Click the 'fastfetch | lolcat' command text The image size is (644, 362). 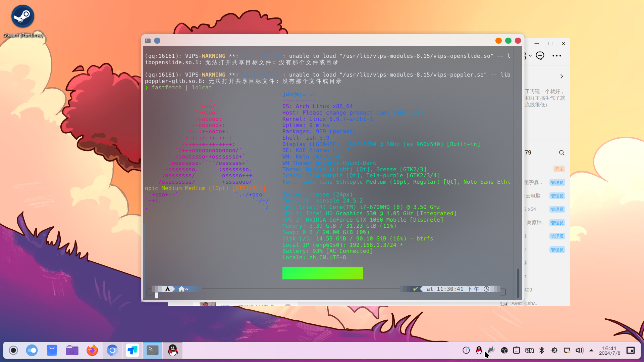click(181, 88)
